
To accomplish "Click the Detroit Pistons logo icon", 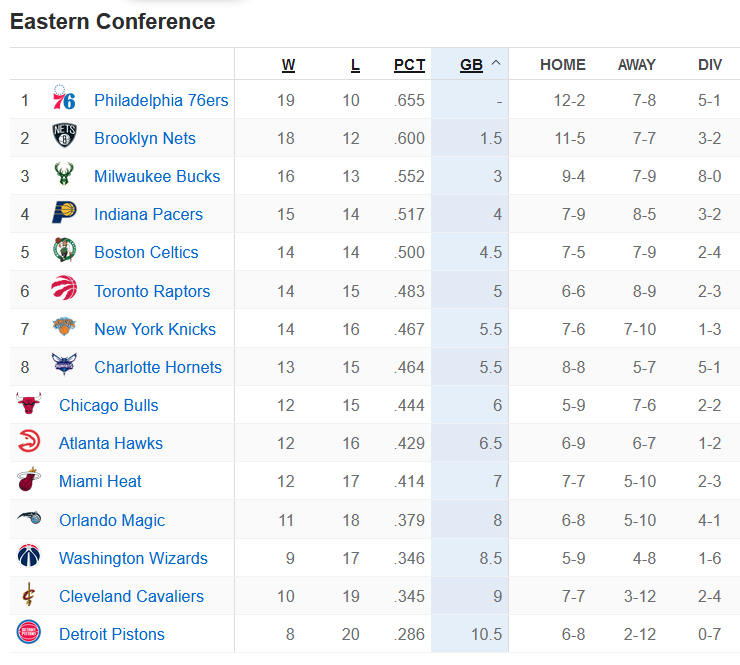I will point(29,634).
